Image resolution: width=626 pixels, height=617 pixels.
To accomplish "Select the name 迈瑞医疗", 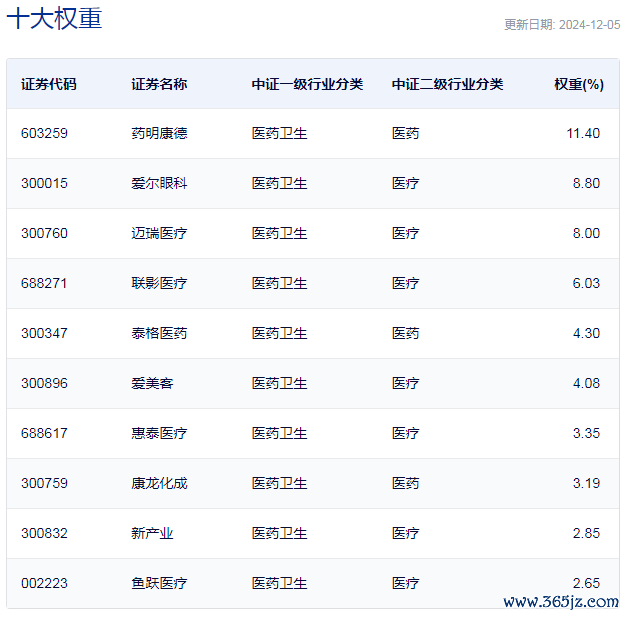I will coord(159,233).
